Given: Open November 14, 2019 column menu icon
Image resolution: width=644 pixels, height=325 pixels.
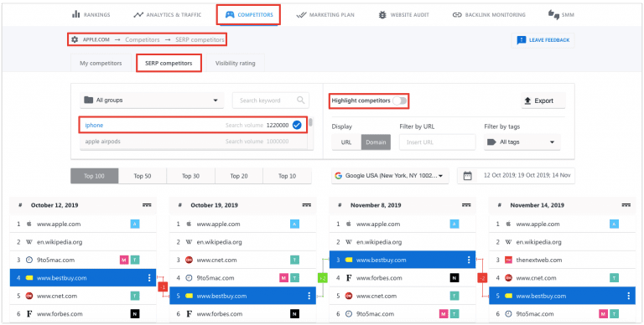Looking at the screenshot, I should coord(626,205).
